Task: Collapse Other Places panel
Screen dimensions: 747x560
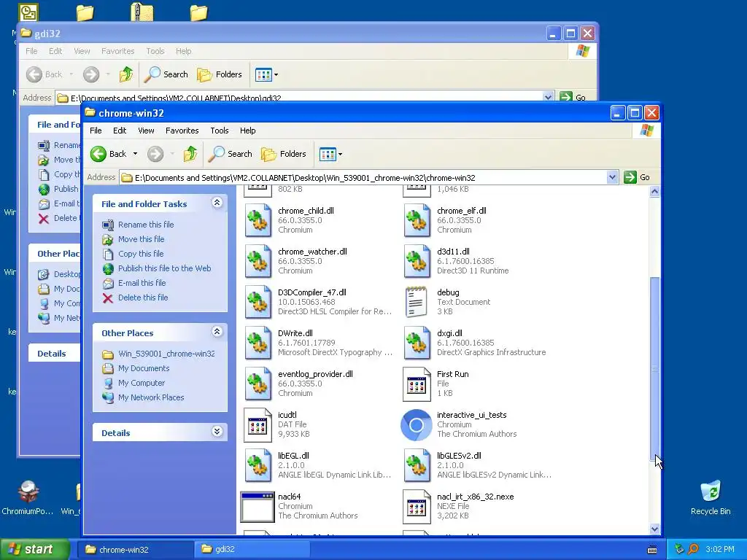Action: click(x=217, y=332)
